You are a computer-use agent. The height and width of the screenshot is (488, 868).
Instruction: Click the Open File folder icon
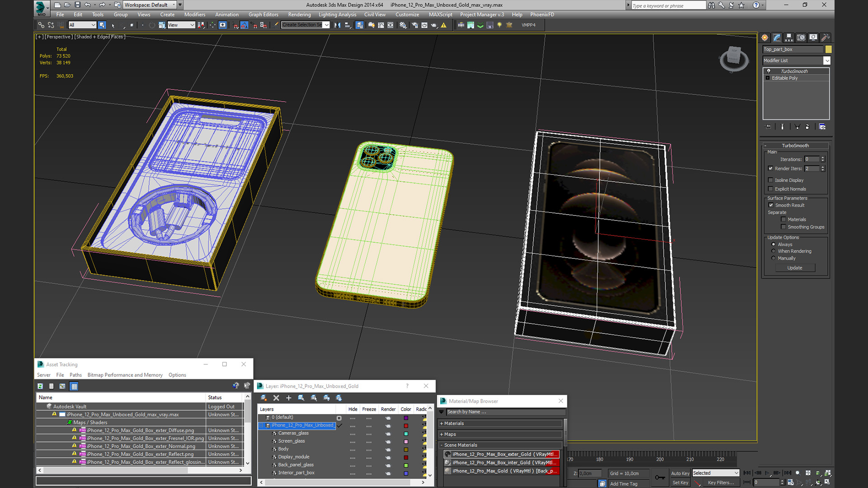click(67, 5)
